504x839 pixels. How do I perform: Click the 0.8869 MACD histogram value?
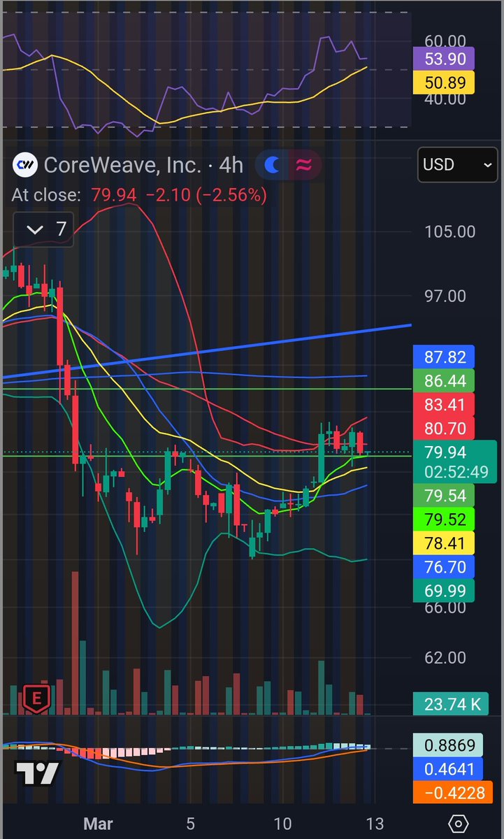click(449, 746)
